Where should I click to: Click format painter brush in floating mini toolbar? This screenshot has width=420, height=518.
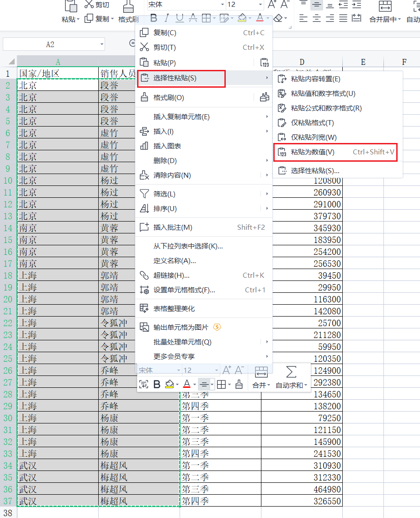pos(239,385)
